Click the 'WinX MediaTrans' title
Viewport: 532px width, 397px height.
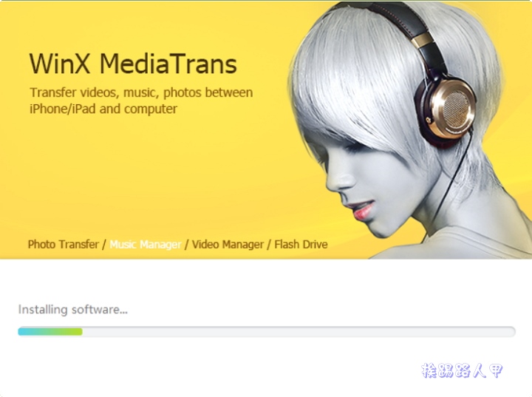pyautogui.click(x=133, y=64)
